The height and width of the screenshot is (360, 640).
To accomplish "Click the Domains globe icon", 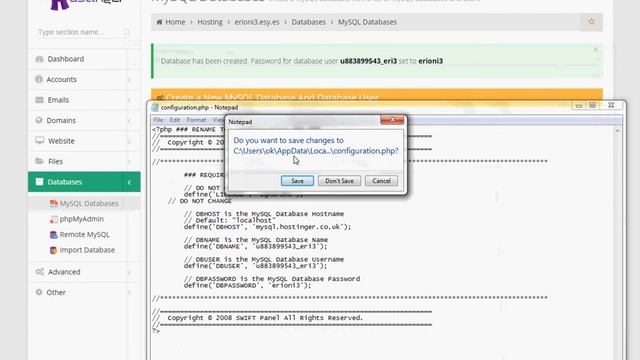I will 39,120.
